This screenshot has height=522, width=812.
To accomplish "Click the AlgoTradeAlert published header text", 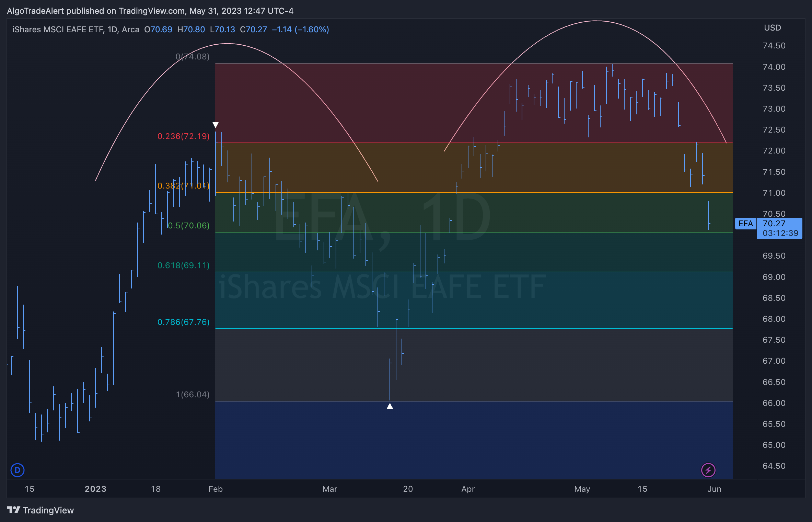I will 150,11.
